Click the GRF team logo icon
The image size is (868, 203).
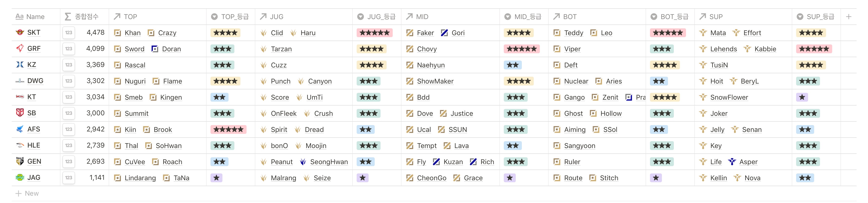(x=20, y=49)
